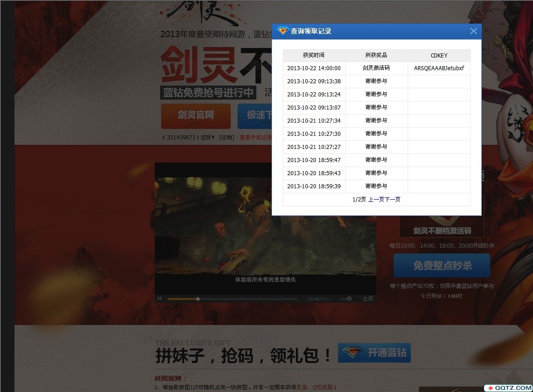Select row 2013-10-21 10:27:30

click(376, 134)
